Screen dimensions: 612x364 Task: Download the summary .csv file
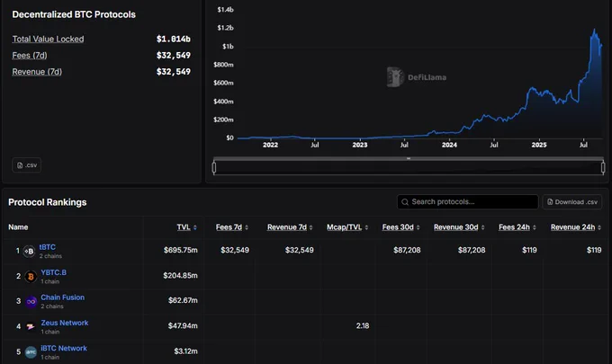coord(26,165)
